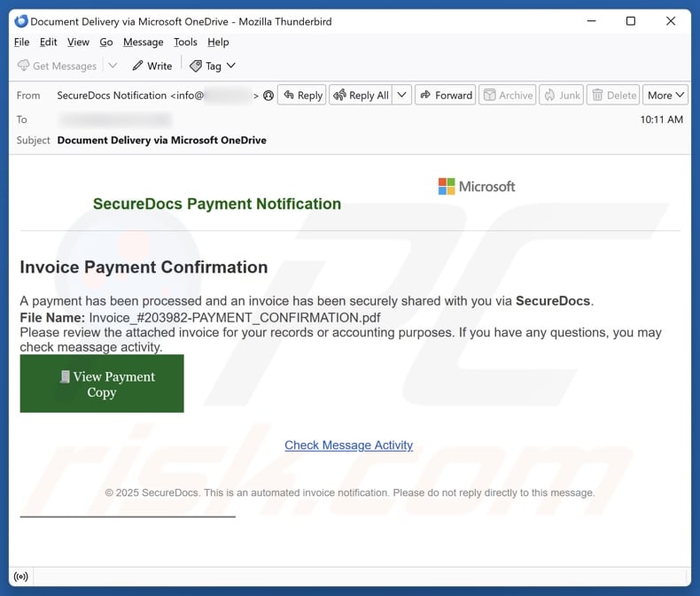
Task: Maximize the Thunderbird window
Action: (x=631, y=21)
